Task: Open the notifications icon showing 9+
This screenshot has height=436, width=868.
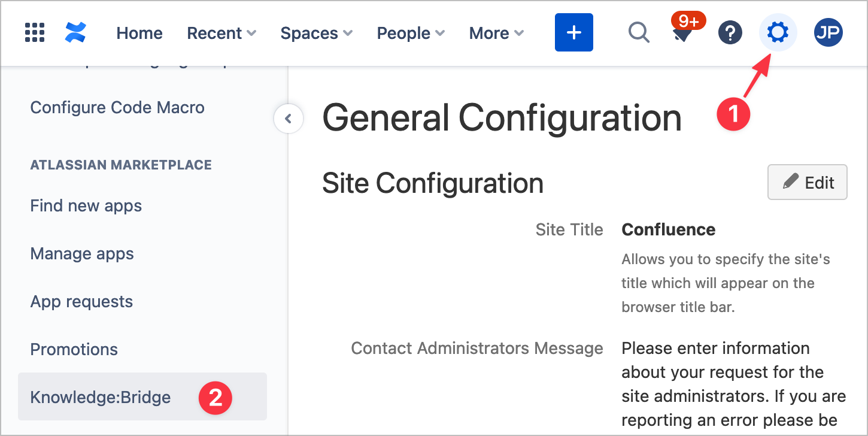Action: pos(681,34)
